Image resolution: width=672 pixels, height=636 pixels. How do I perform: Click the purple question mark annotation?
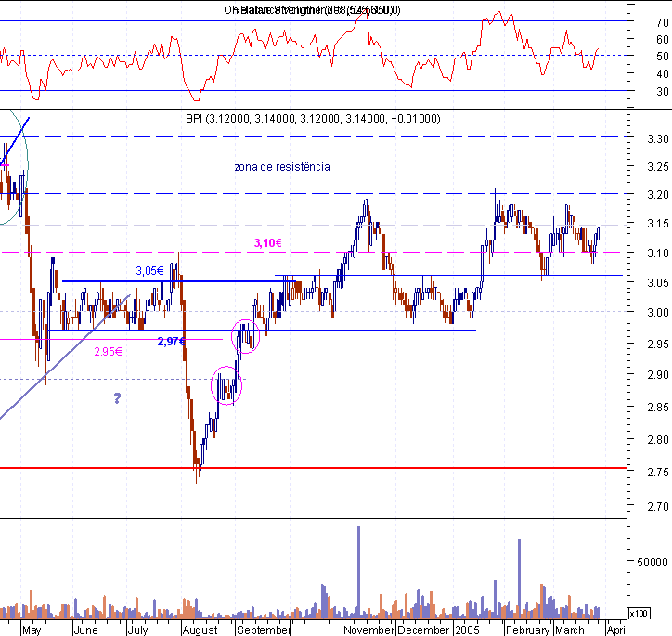coord(118,398)
